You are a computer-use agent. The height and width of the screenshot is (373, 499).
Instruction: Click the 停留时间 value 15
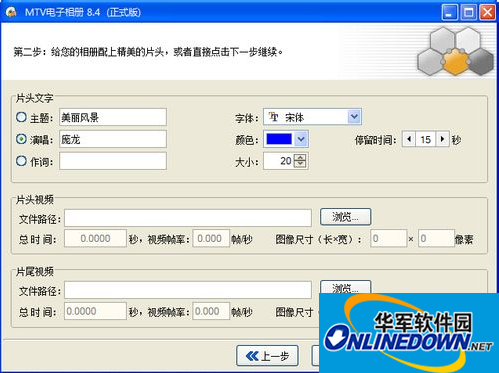coord(426,139)
